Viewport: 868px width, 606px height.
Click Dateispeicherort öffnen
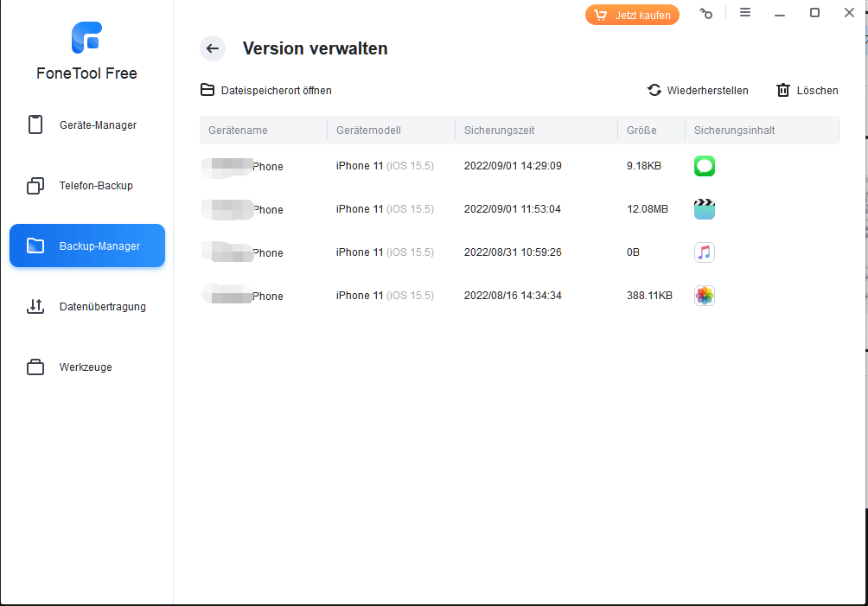(265, 90)
